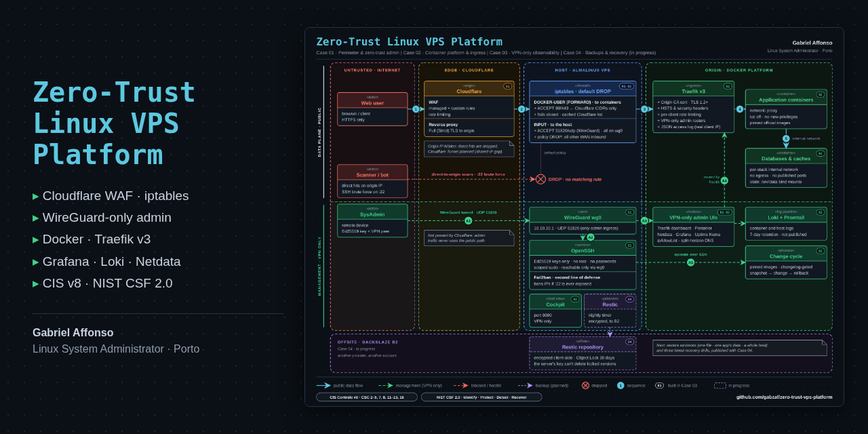Click the Origin IP hidden note
The height and width of the screenshot is (434, 868).
469,149
